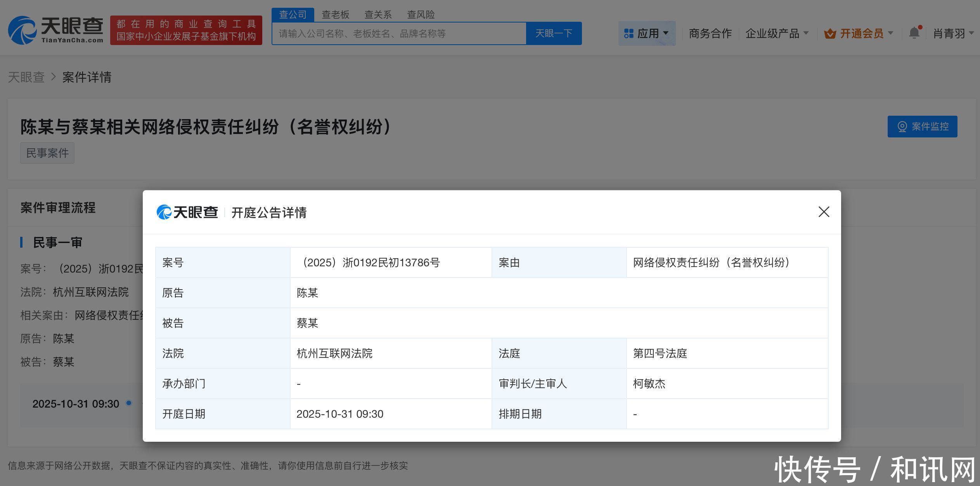Click the 审判长/主审人 label cell
This screenshot has height=486, width=980.
pos(559,384)
